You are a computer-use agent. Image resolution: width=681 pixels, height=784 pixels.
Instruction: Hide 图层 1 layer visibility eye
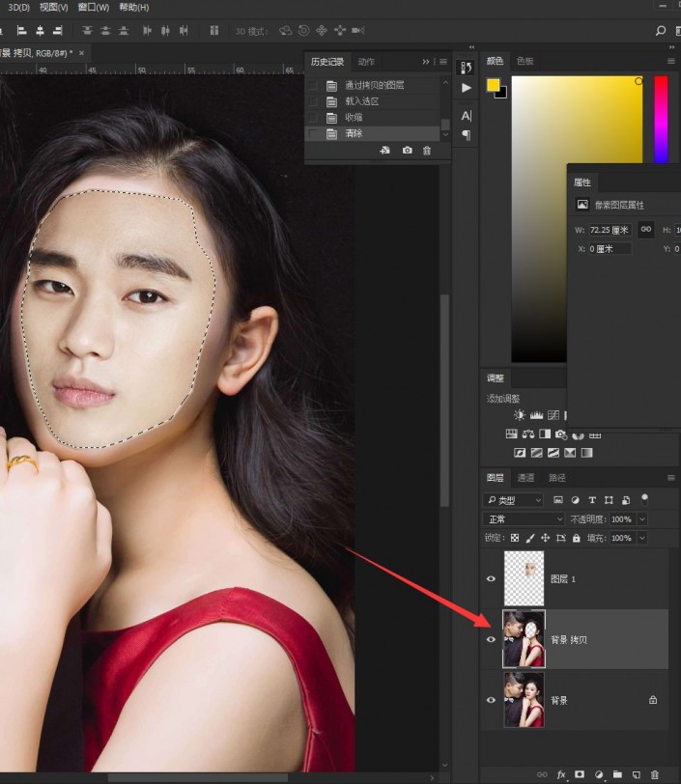491,579
